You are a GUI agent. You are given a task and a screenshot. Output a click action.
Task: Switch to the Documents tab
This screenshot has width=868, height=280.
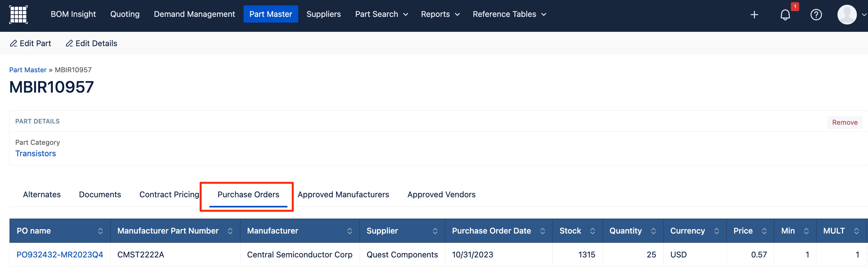point(100,194)
